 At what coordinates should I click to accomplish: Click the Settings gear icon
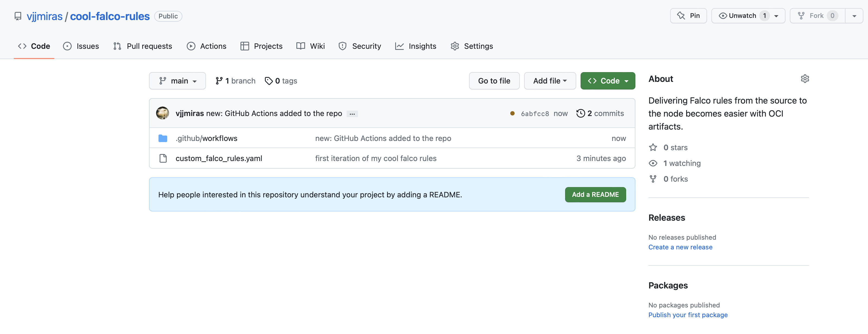tap(804, 79)
